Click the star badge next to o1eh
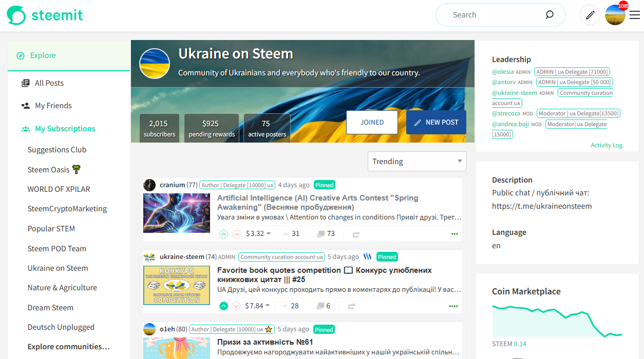 click(269, 329)
